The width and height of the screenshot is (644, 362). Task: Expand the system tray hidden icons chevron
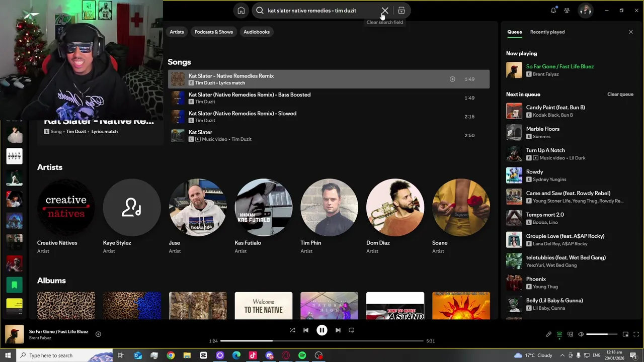562,355
